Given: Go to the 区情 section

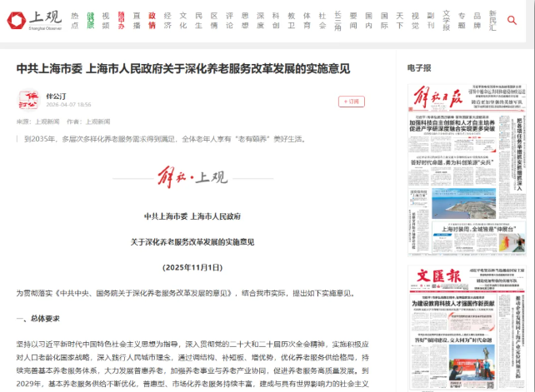Looking at the screenshot, I should [214, 21].
